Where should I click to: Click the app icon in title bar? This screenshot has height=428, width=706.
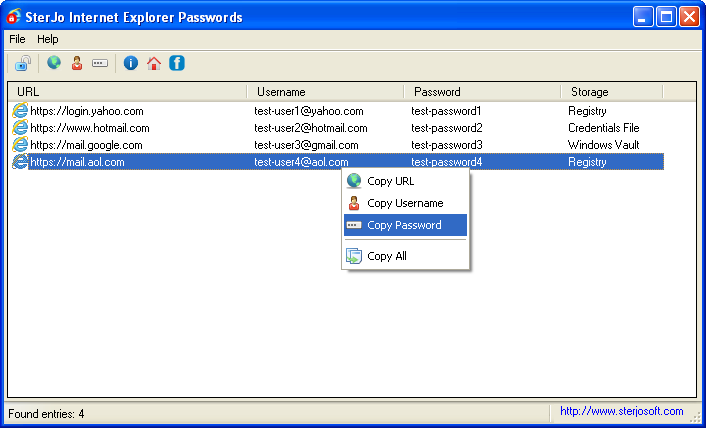13,17
